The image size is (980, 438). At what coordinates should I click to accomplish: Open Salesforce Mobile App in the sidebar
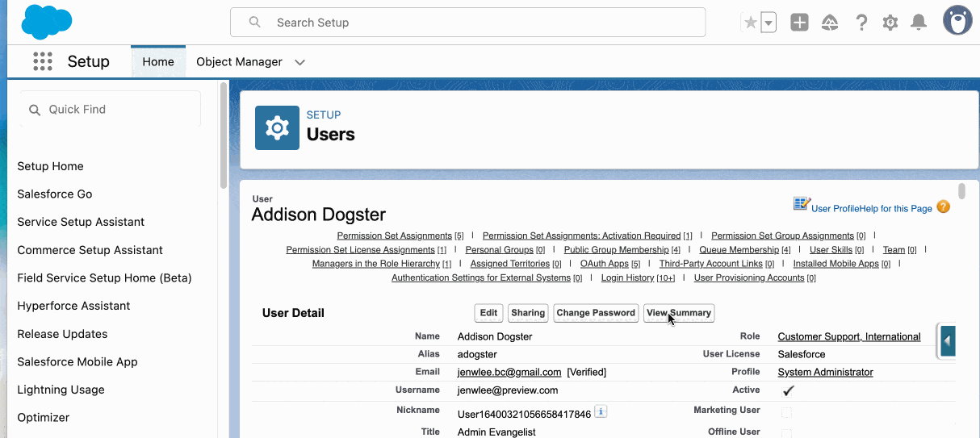pyautogui.click(x=77, y=362)
